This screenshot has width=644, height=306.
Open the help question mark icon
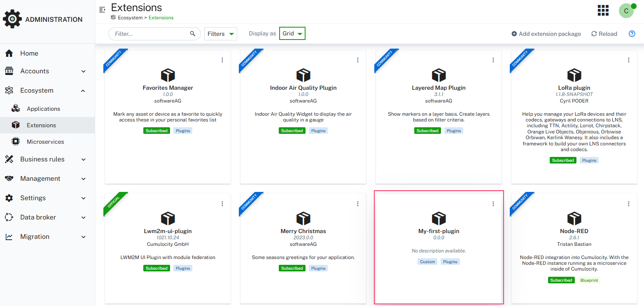pos(632,34)
